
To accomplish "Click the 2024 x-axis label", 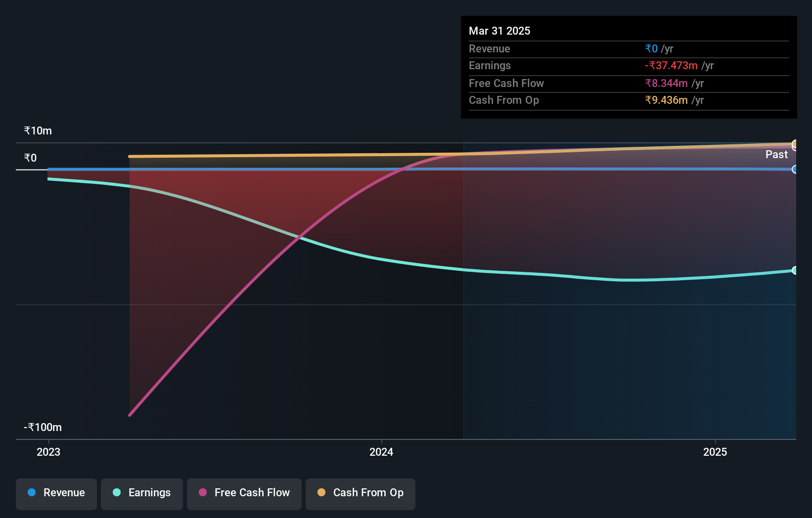I will 381,452.
